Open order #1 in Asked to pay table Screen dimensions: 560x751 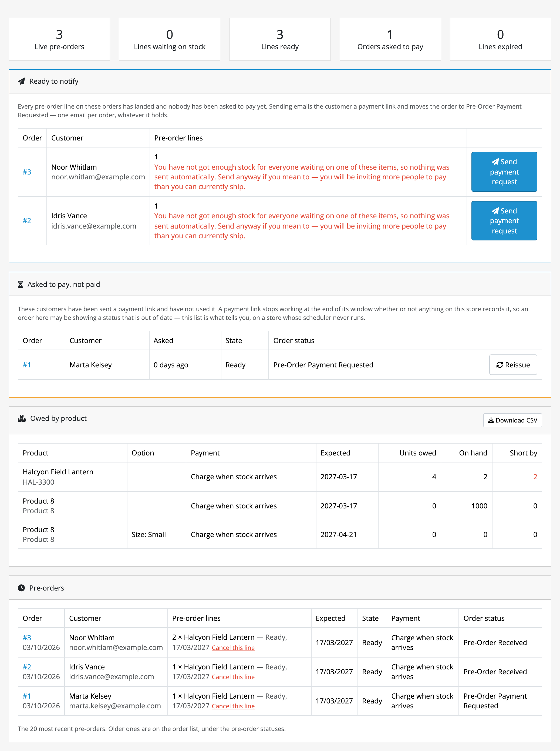[26, 365]
